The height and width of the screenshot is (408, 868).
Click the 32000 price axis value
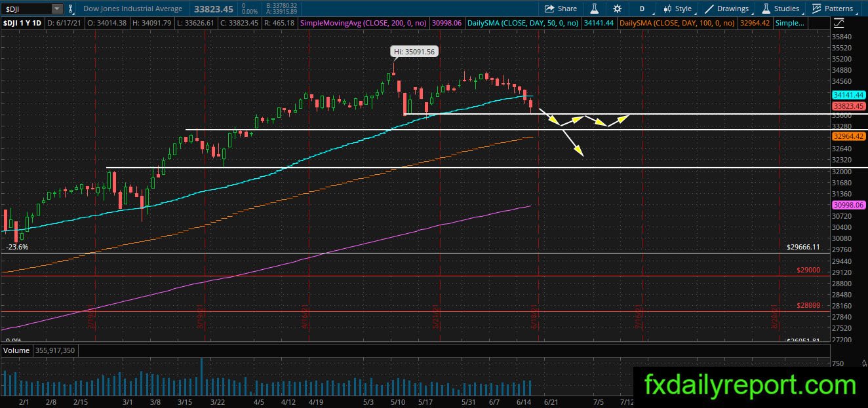click(x=841, y=172)
